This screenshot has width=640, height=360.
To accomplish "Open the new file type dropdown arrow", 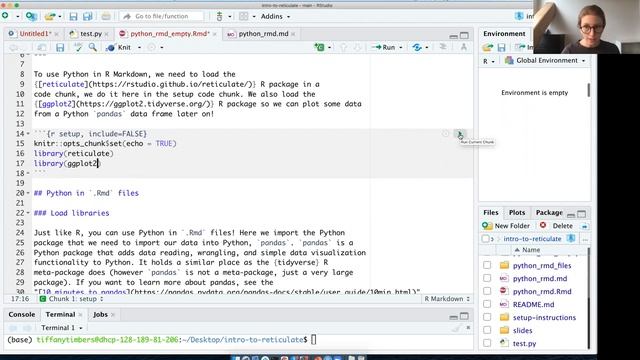I will 18,16.
